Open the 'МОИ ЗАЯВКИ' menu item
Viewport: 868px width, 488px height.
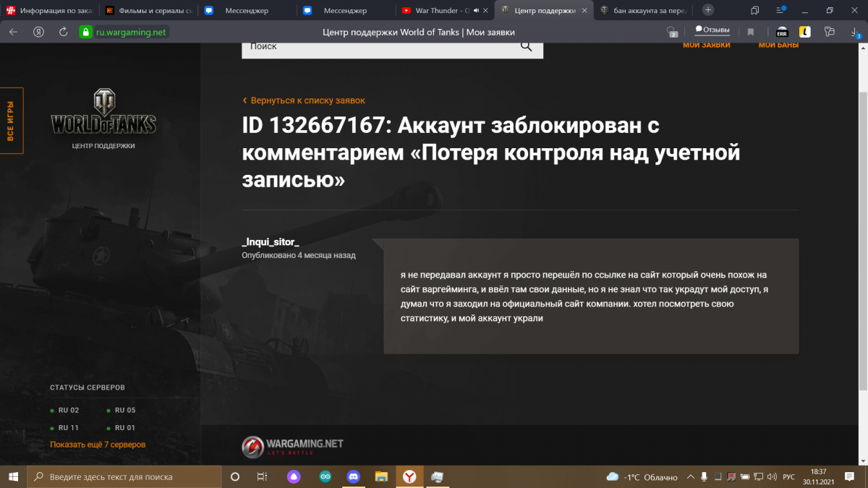[x=707, y=45]
